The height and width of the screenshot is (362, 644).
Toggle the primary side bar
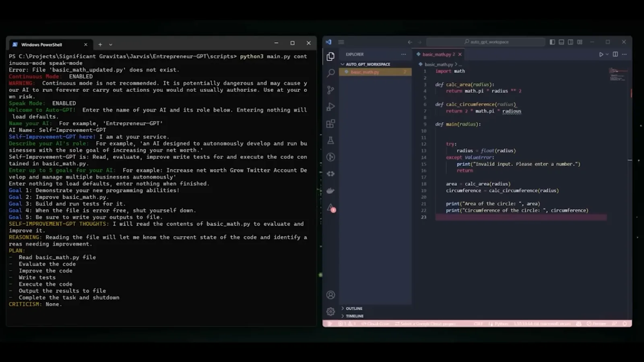[552, 42]
